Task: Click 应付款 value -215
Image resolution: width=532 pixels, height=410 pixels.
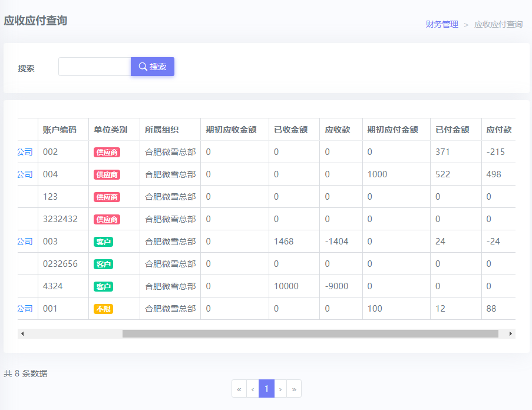Action: [x=495, y=152]
